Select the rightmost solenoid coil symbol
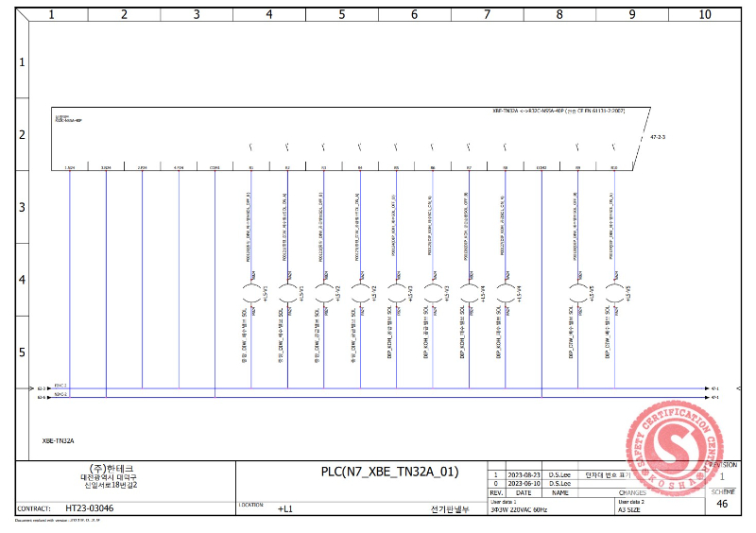756x533 pixels. point(614,294)
